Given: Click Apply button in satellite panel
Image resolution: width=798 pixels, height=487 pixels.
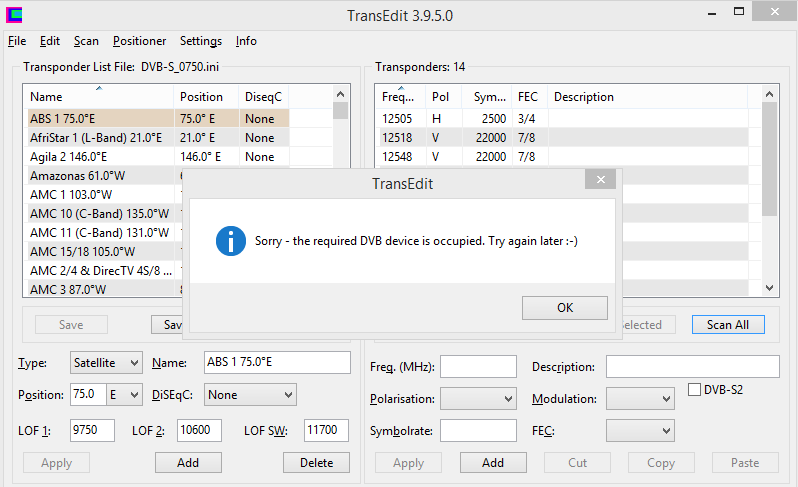Looking at the screenshot, I should click(56, 463).
